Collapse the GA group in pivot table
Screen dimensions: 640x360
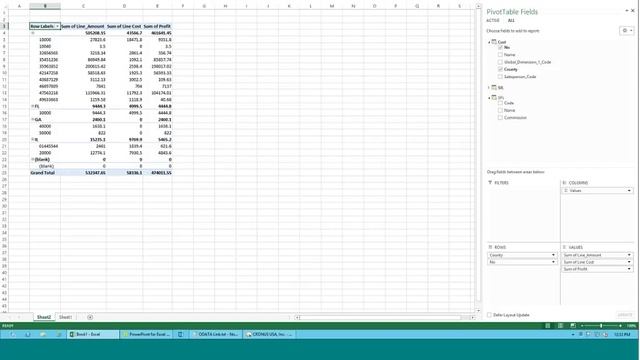click(33, 120)
